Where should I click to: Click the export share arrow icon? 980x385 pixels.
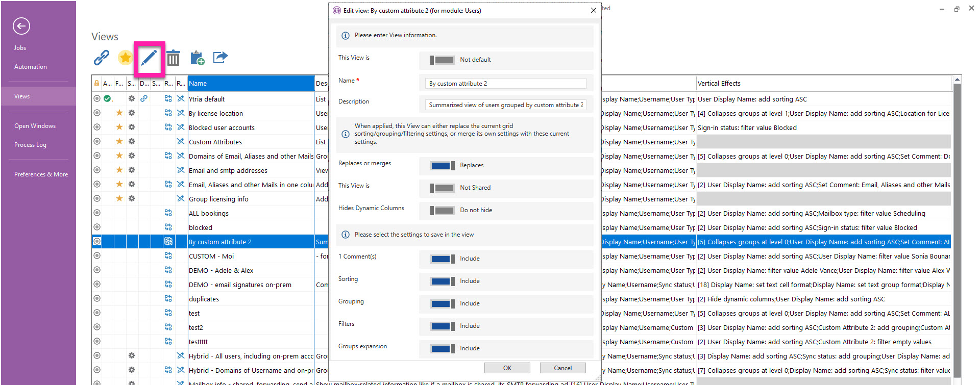click(220, 57)
